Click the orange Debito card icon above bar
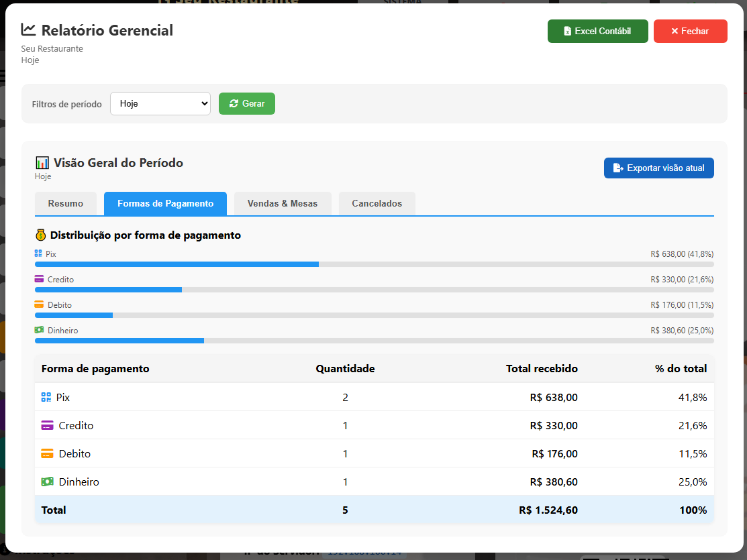 39,304
